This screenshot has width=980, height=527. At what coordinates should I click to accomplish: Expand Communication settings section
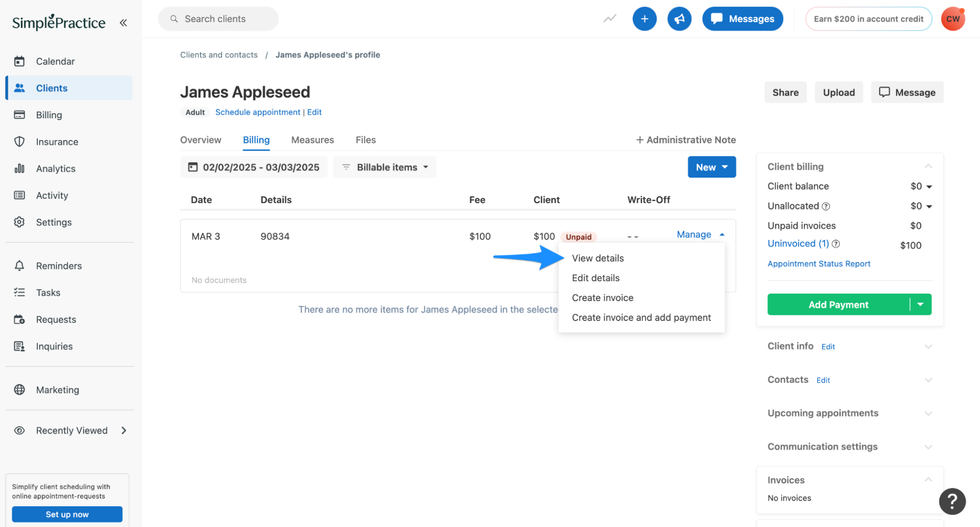point(928,447)
